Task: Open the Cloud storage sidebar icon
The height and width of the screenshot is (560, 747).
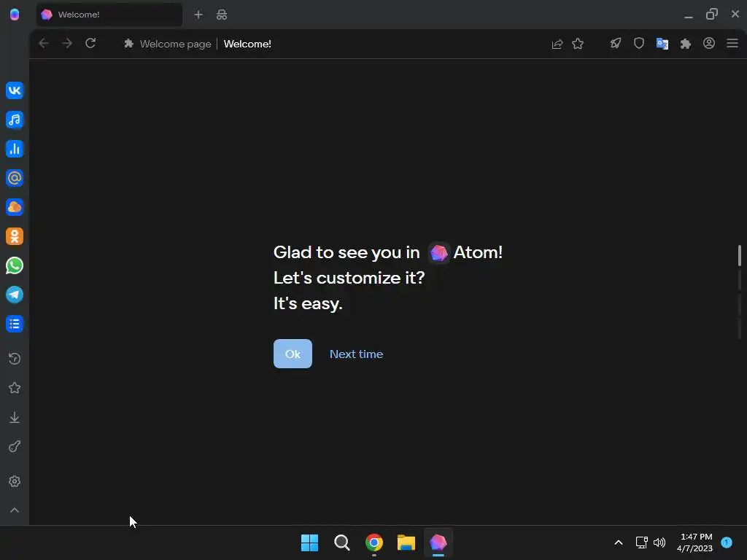Action: tap(15, 207)
